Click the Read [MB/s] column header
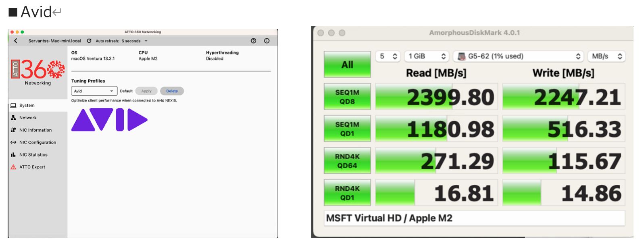 pyautogui.click(x=436, y=73)
